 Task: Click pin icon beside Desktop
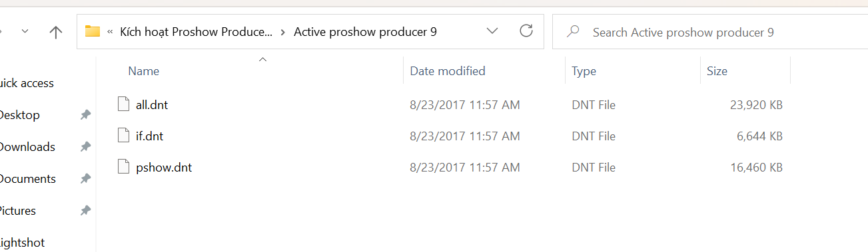click(85, 115)
